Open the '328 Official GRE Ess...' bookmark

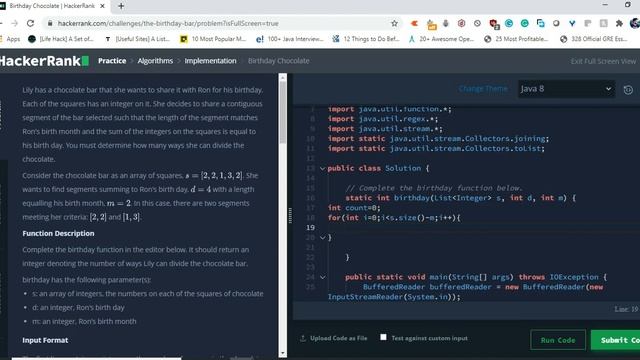[x=593, y=39]
